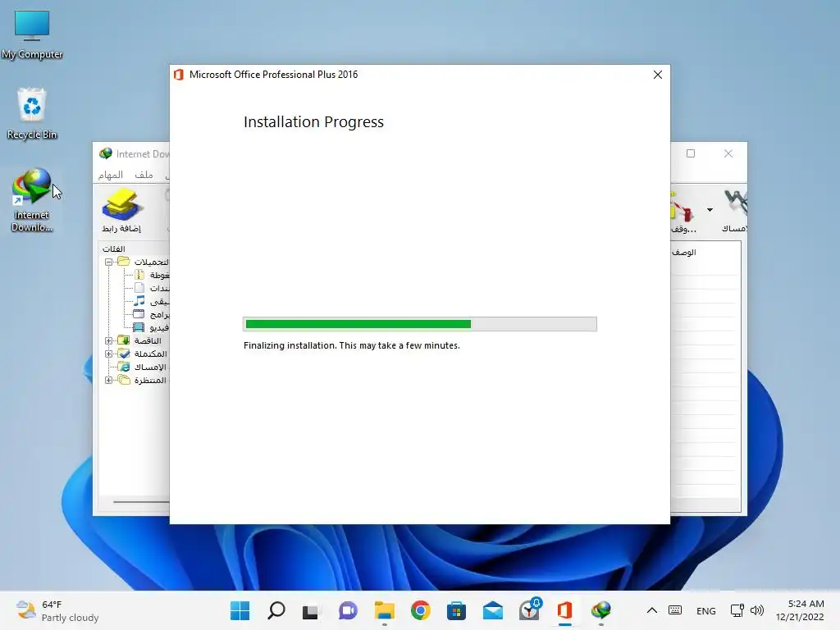Open the Recycle Bin desktop icon
This screenshot has width=840, height=630.
point(32,113)
